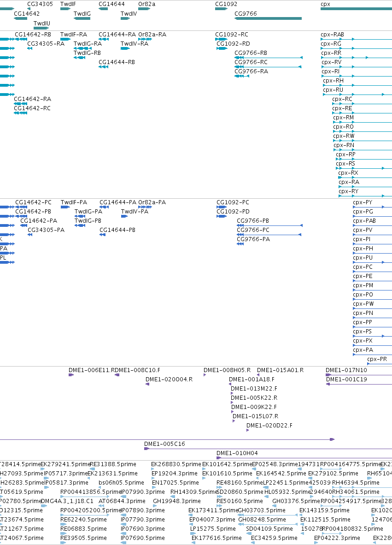This screenshot has height=545, width=392.
Task: Click protein CG14644-PB label
Action: (117, 230)
